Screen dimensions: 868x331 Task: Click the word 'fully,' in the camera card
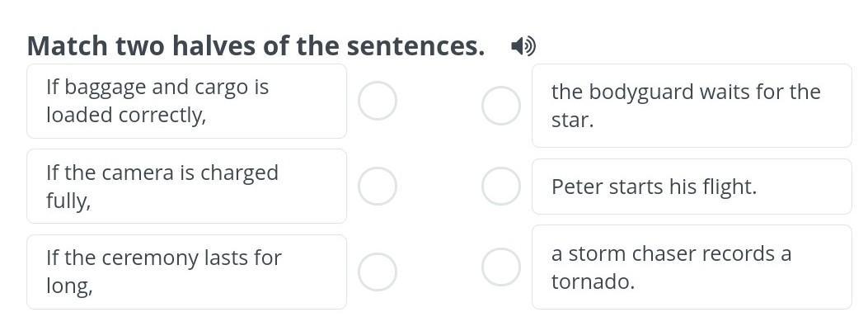pos(68,201)
